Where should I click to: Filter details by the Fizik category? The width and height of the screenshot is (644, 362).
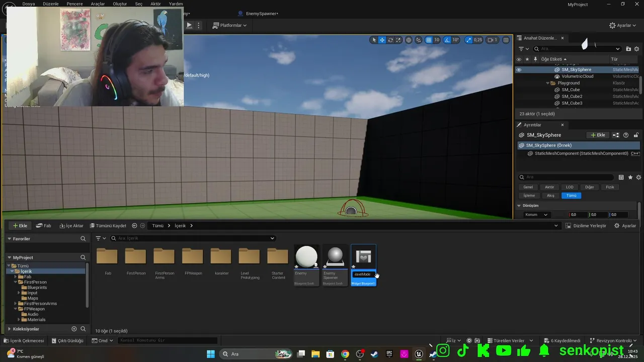[610, 187]
